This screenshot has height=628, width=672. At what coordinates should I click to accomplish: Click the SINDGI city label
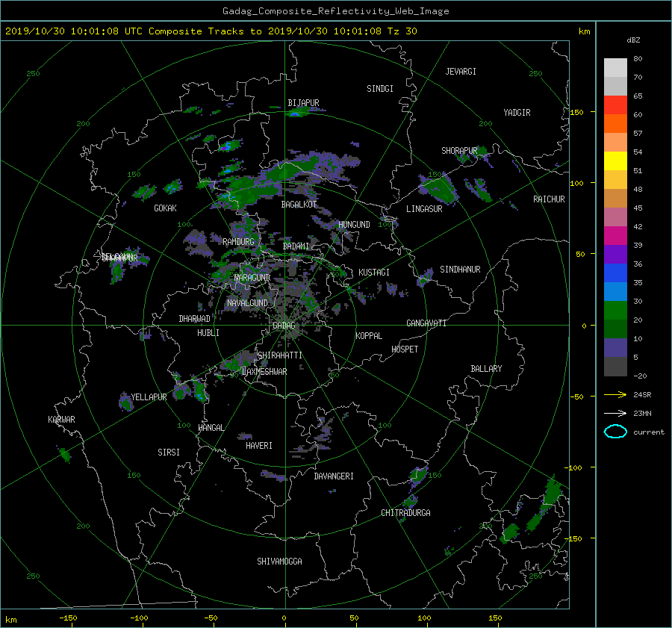pyautogui.click(x=380, y=89)
